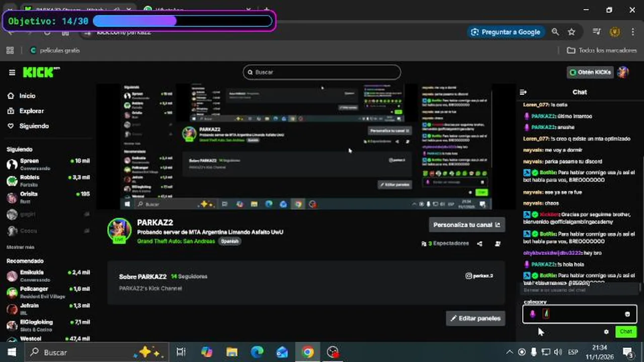Viewport: 644px width, 362px height.
Task: Open File Explorer from taskbar
Action: [x=231, y=352]
